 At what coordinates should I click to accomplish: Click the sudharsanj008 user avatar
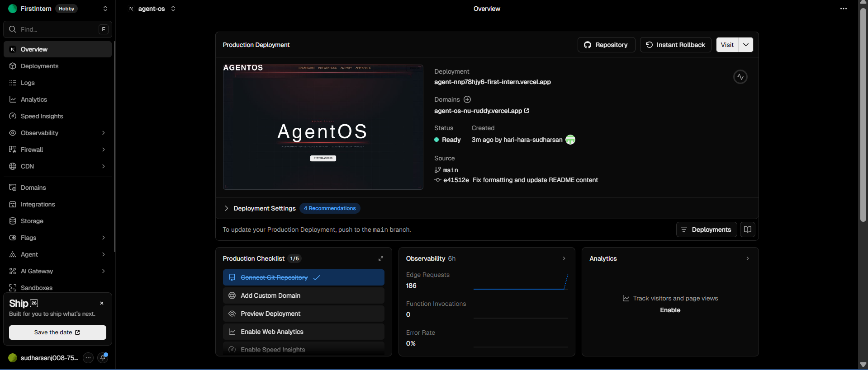coord(13,358)
